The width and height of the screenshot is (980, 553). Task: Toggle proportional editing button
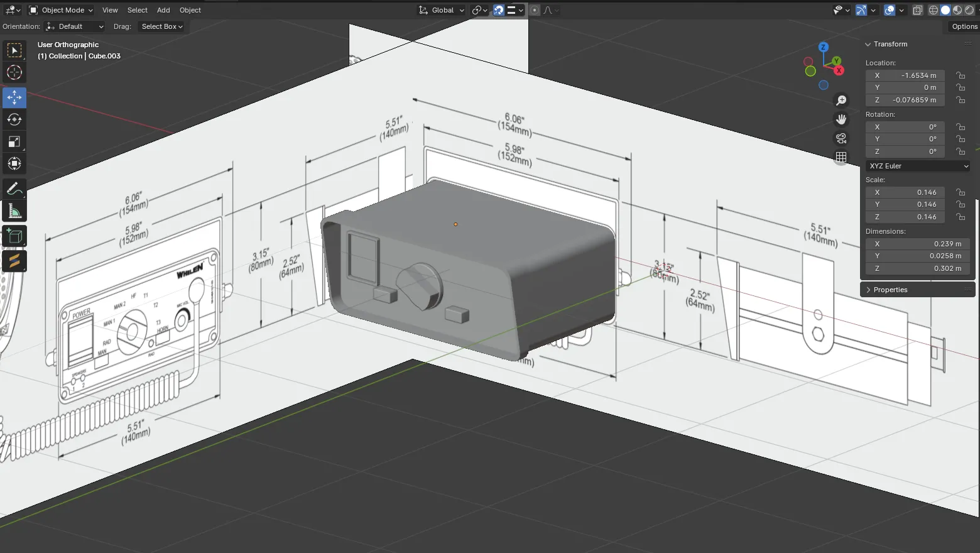(x=535, y=10)
